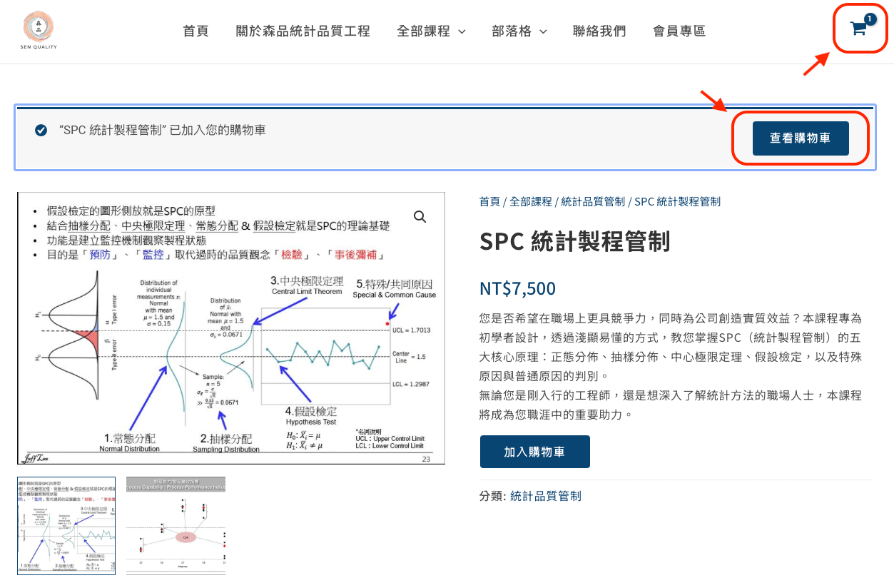Select the first SPC slide thumbnail

(66, 526)
